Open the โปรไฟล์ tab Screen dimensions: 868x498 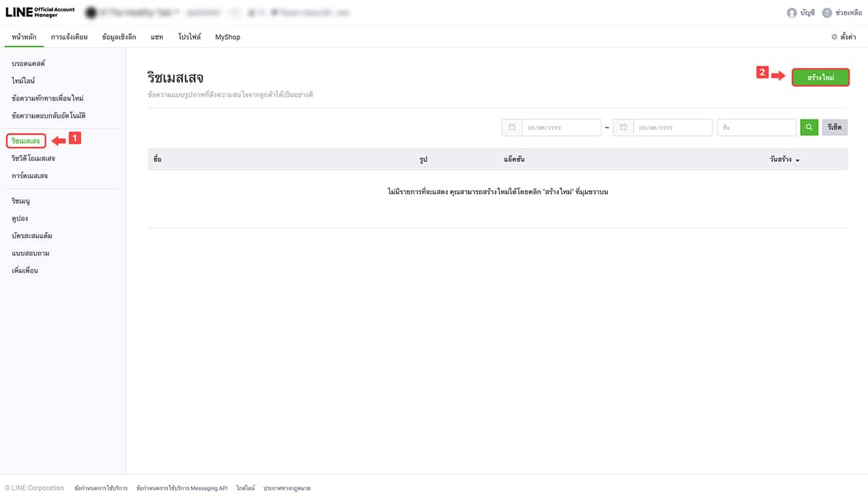(x=190, y=37)
